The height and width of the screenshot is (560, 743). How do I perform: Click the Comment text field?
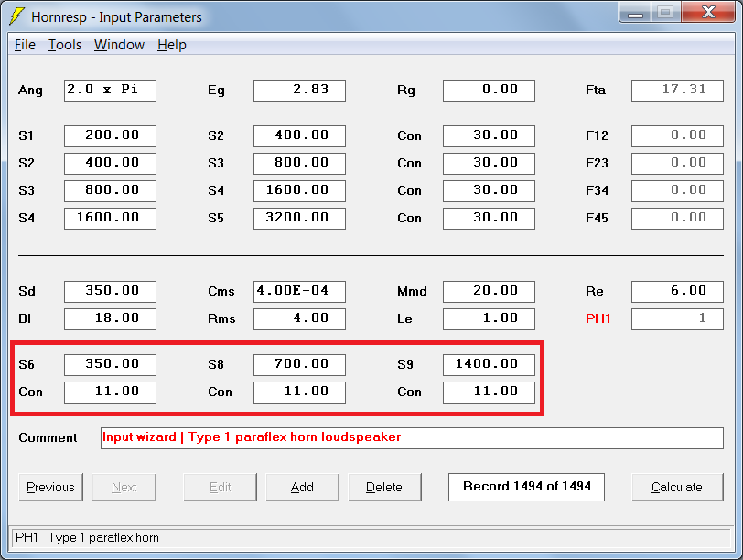pyautogui.click(x=412, y=438)
